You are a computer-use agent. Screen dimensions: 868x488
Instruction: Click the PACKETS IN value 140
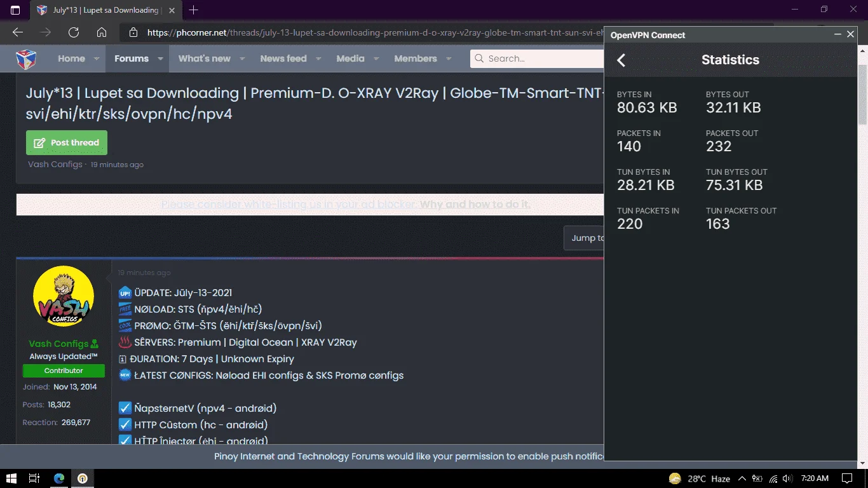(x=629, y=147)
